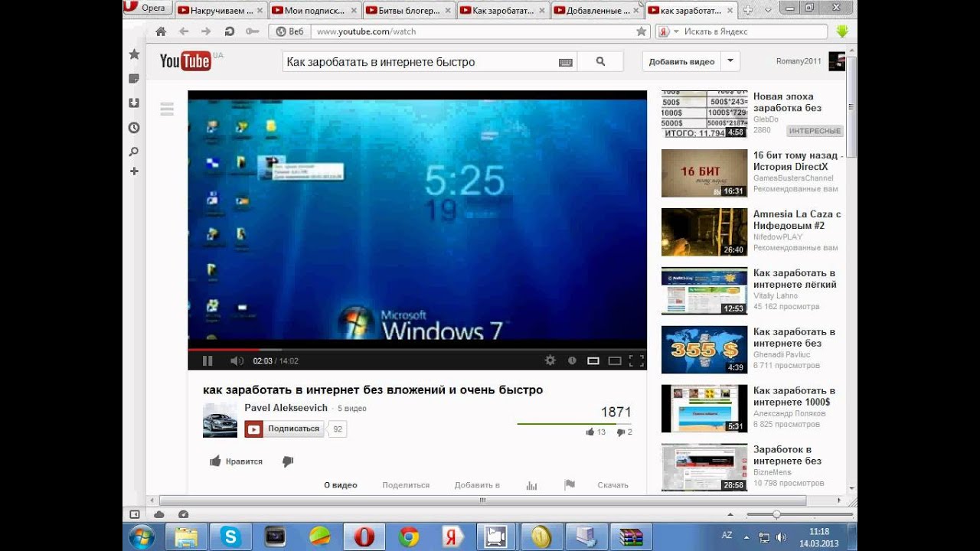Click the Watch Later clock icon
This screenshot has height=551, width=980.
click(x=571, y=360)
